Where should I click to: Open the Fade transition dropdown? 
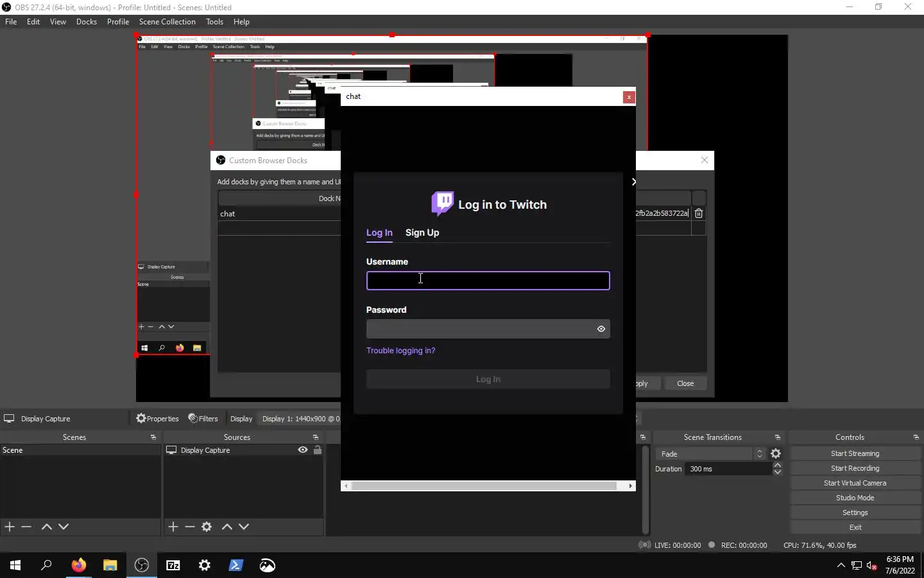tap(711, 454)
